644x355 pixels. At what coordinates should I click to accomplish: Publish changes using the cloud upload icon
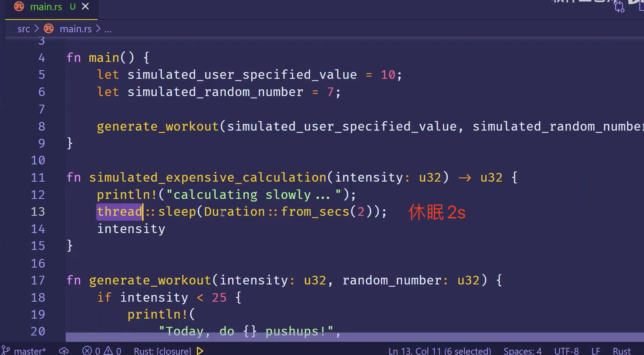(64, 351)
